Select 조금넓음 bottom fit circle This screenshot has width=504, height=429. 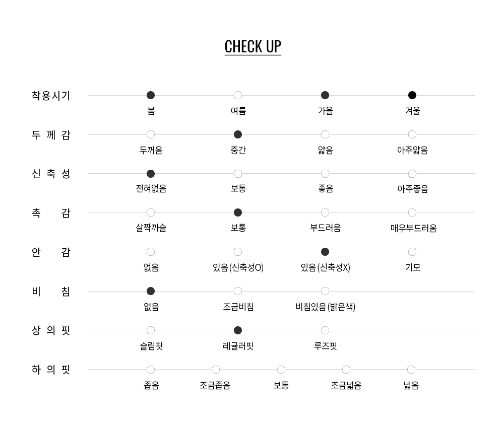(x=346, y=370)
